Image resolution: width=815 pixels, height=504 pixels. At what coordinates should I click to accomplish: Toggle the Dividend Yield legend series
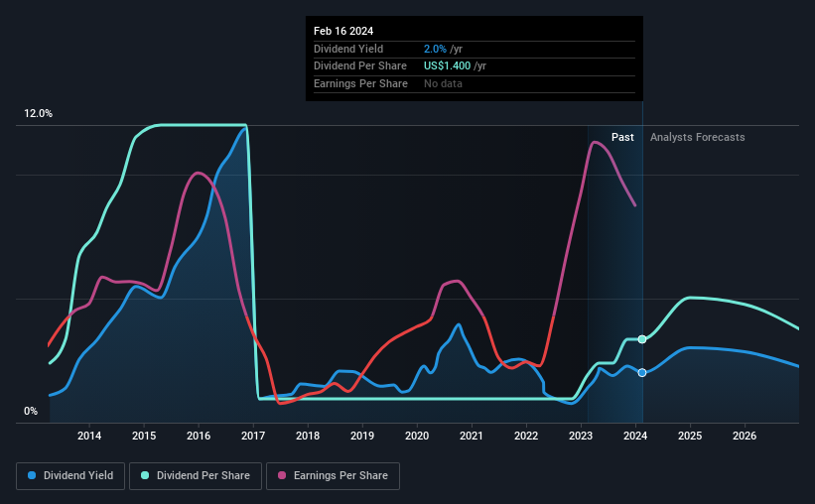click(x=70, y=476)
